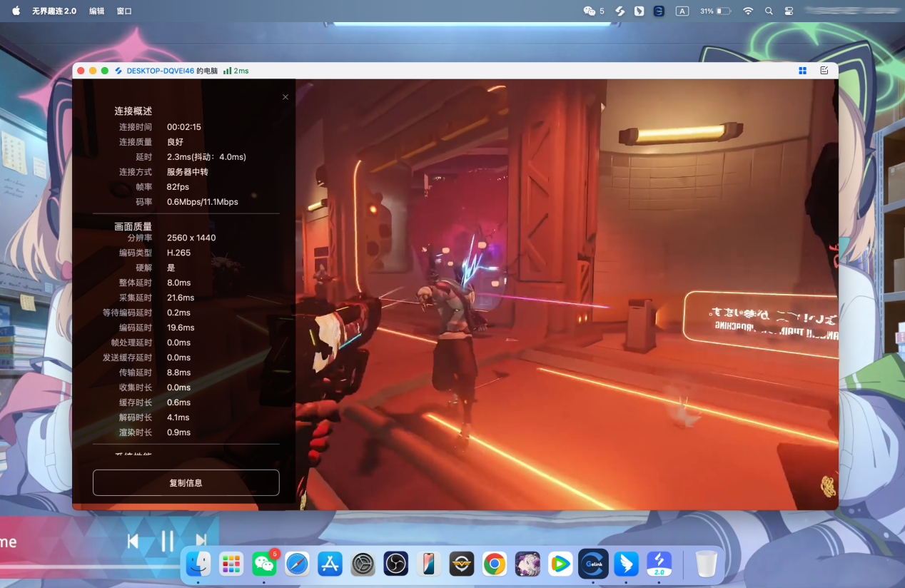Launch Google Chrome from the Dock

pos(495,564)
